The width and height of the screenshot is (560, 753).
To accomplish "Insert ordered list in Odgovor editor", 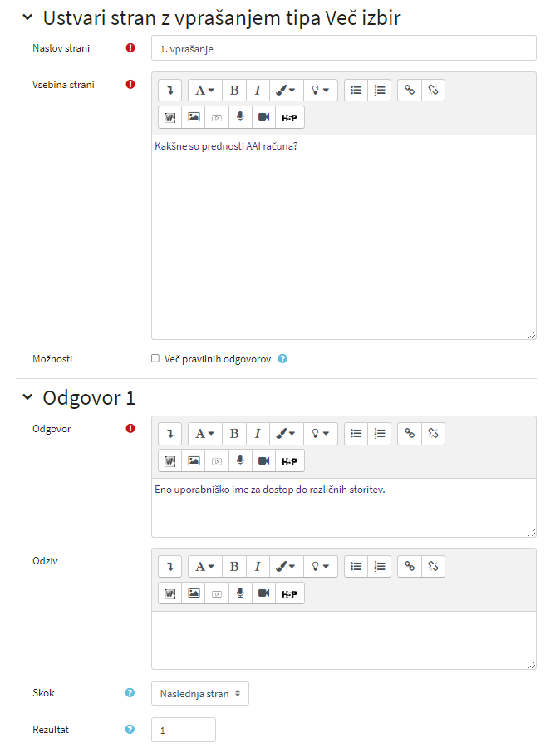I will point(380,434).
